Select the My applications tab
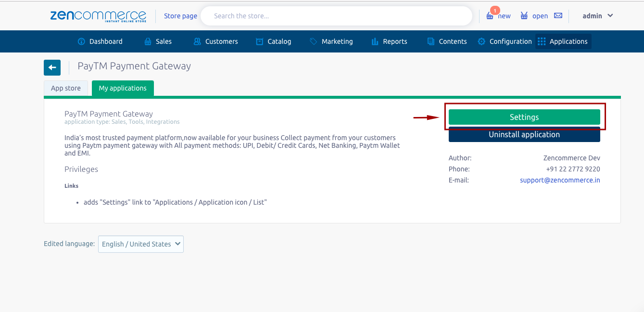Viewport: 644px width, 312px height. [123, 88]
